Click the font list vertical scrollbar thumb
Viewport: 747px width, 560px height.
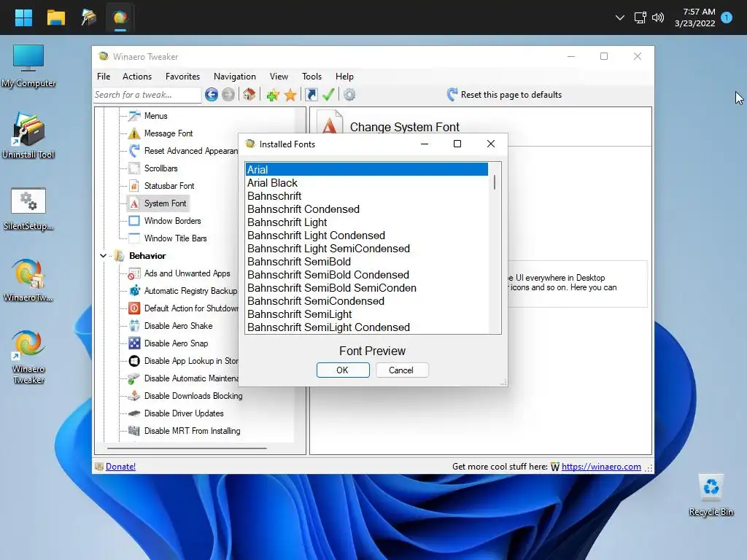[495, 182]
